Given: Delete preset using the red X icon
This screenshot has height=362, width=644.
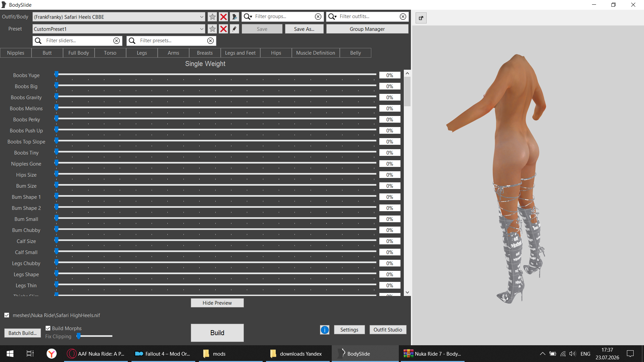Looking at the screenshot, I should pyautogui.click(x=223, y=29).
